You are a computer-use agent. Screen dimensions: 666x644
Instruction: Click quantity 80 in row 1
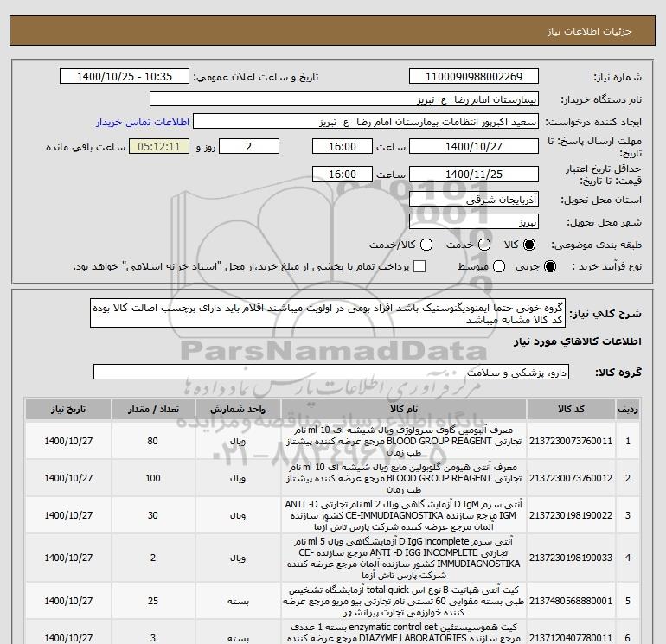[x=153, y=441]
